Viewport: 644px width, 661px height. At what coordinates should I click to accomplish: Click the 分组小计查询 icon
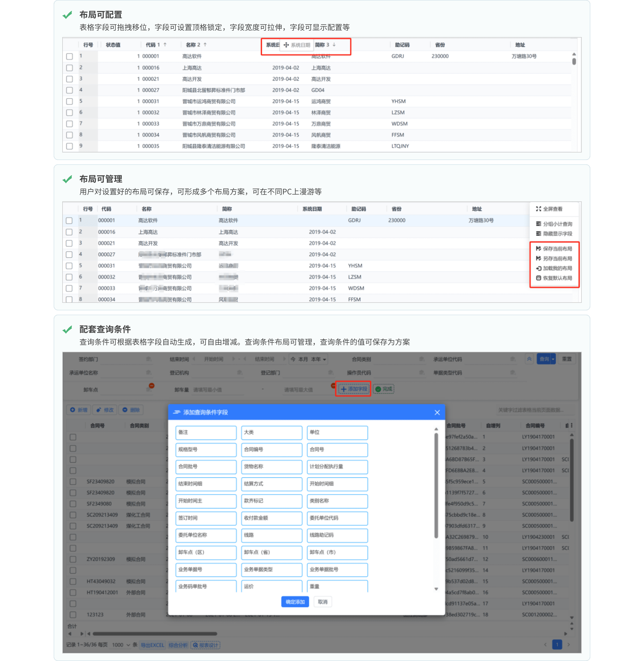coord(539,224)
